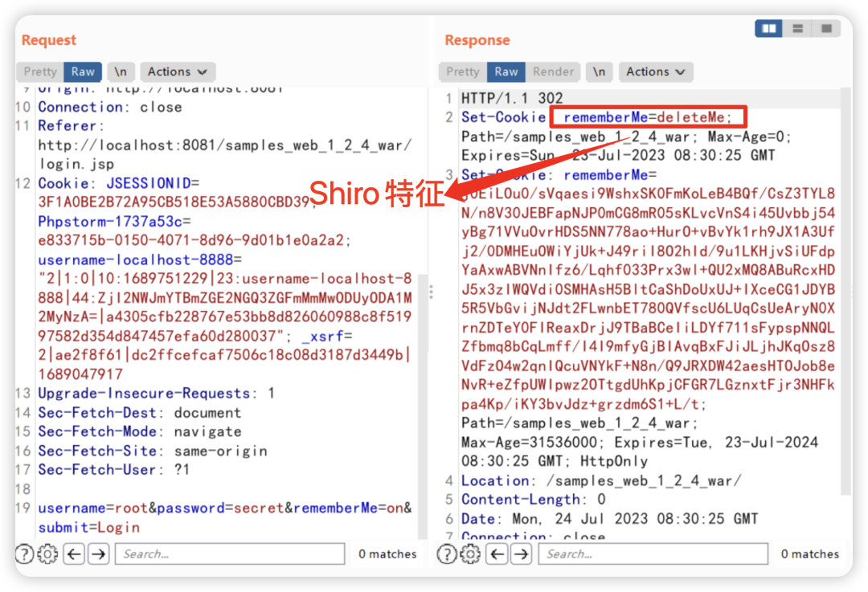
Task: Go to previous match in Request pane
Action: tap(74, 553)
